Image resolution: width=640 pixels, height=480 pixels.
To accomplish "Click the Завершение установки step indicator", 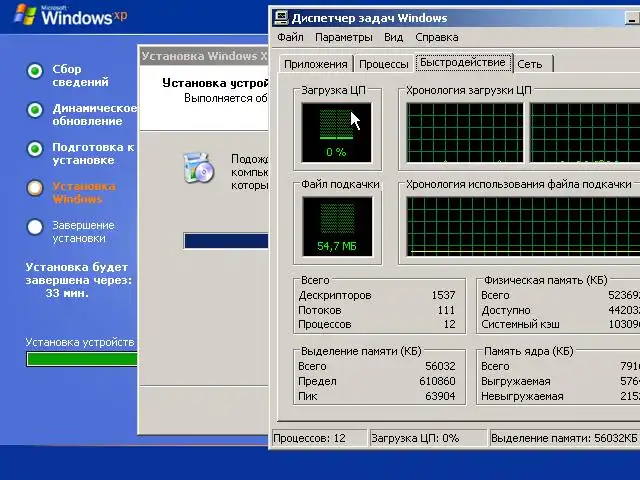I will [x=35, y=227].
